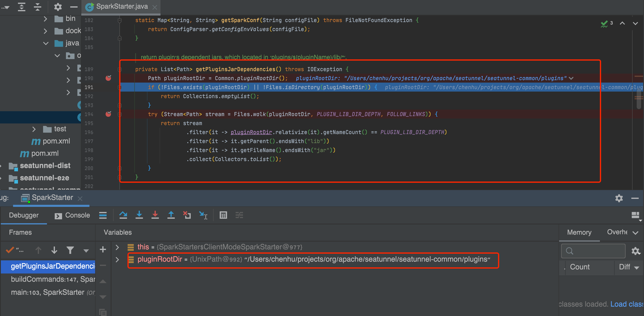The height and width of the screenshot is (316, 644).
Task: Expand the this variable node
Action: coord(117,247)
